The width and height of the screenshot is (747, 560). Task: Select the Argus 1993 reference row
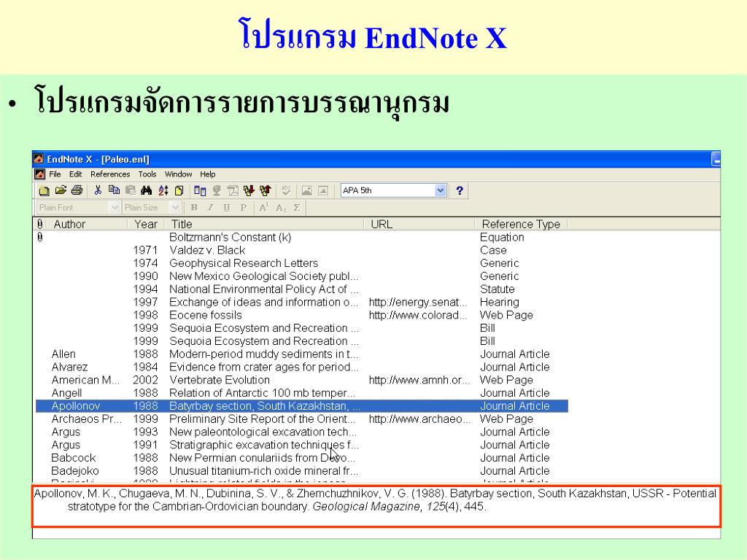(x=302, y=432)
